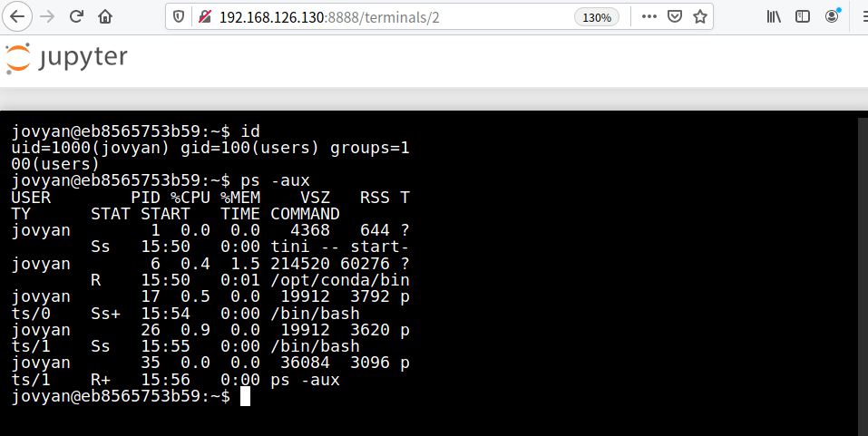The image size is (868, 436).
Task: Click the browser Back arrow button
Action: pyautogui.click(x=18, y=16)
